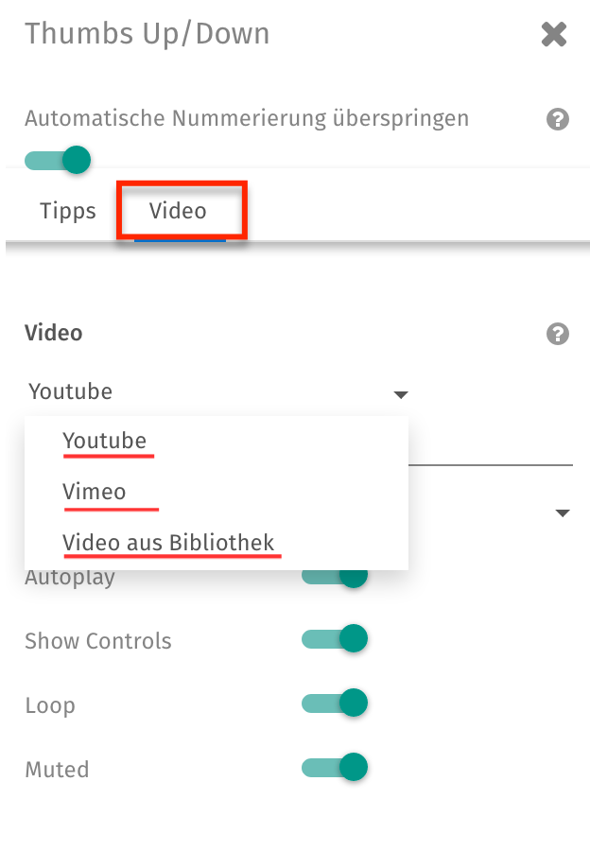
Task: Choose Video aus Bibliothek as source
Action: (x=170, y=542)
